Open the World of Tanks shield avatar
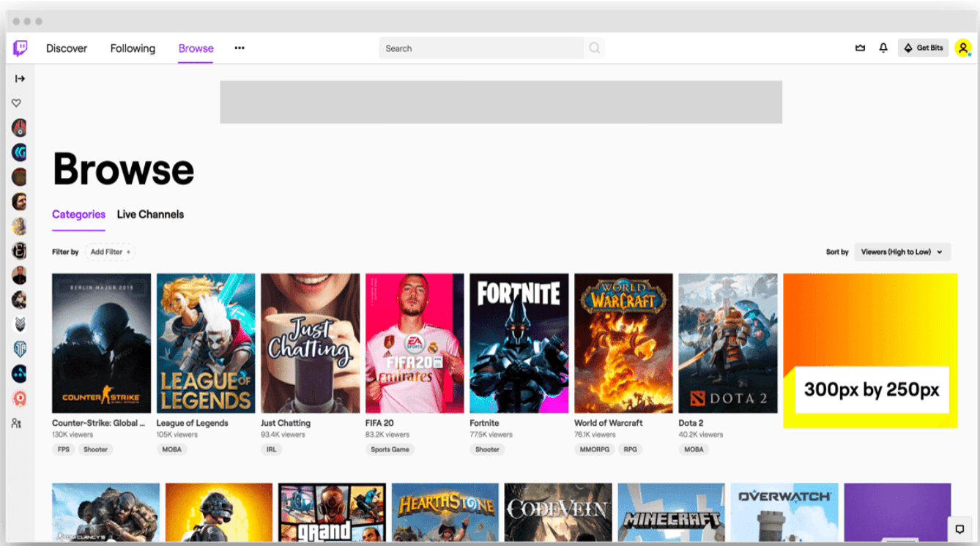 coord(20,349)
